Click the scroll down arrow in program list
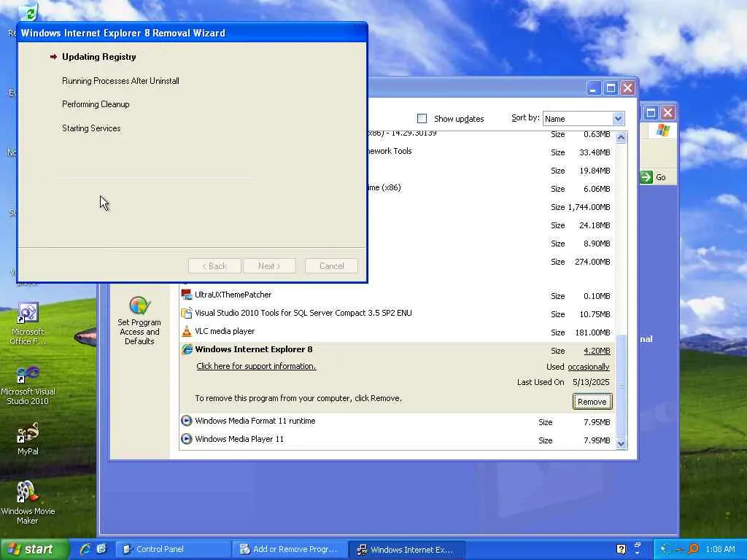The height and width of the screenshot is (560, 747). point(621,443)
